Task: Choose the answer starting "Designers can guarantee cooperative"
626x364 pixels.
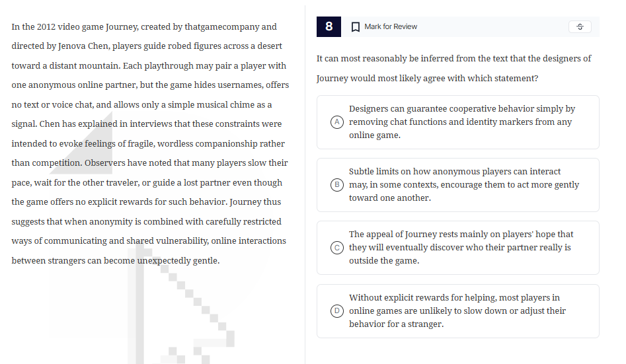Action: [461, 122]
